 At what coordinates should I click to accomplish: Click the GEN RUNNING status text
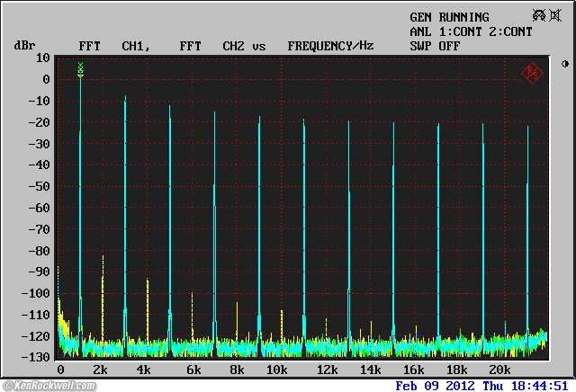pos(449,17)
